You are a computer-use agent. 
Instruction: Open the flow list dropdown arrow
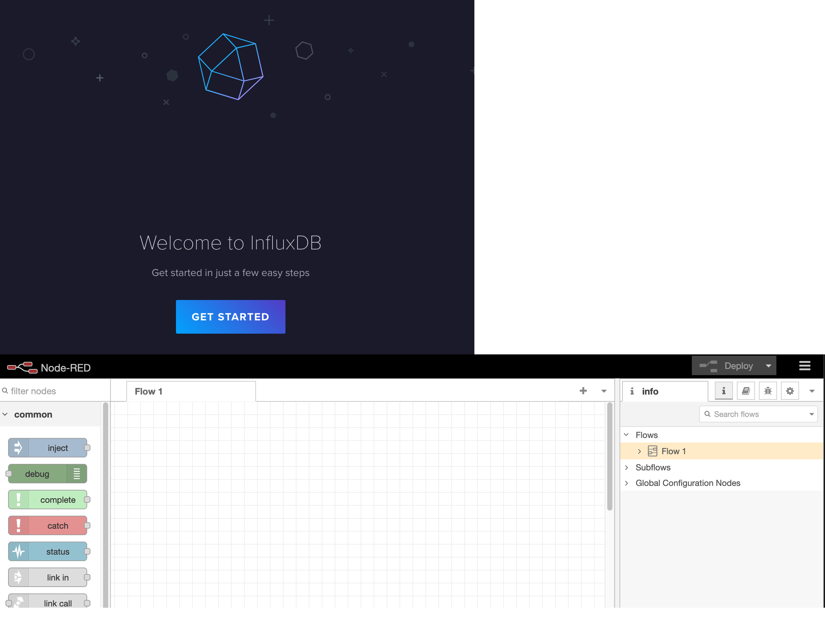[x=604, y=391]
